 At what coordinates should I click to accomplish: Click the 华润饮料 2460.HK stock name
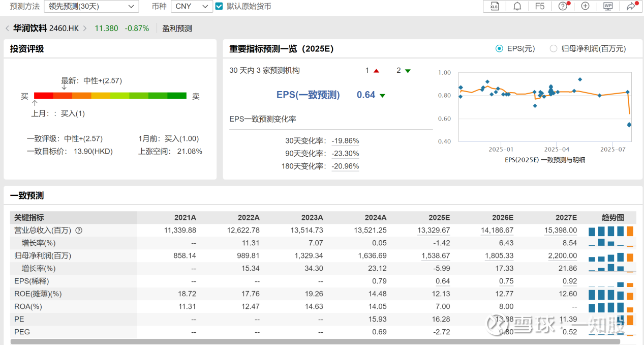pos(46,28)
